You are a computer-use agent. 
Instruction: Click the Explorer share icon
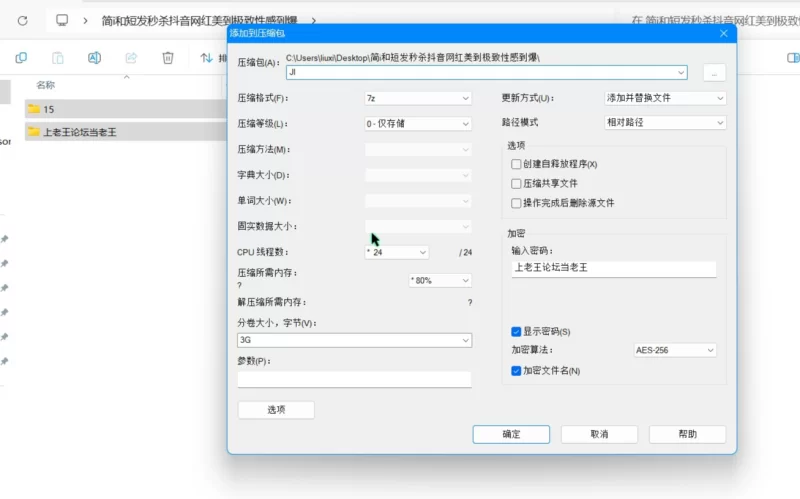[x=131, y=58]
